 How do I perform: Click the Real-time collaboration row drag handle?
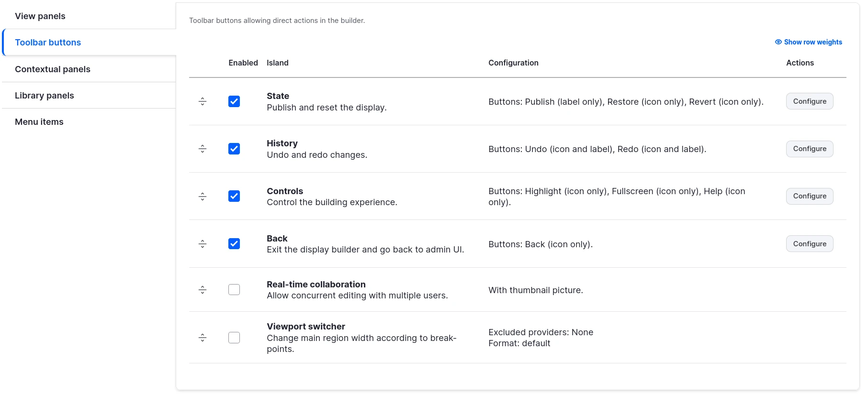point(203,290)
